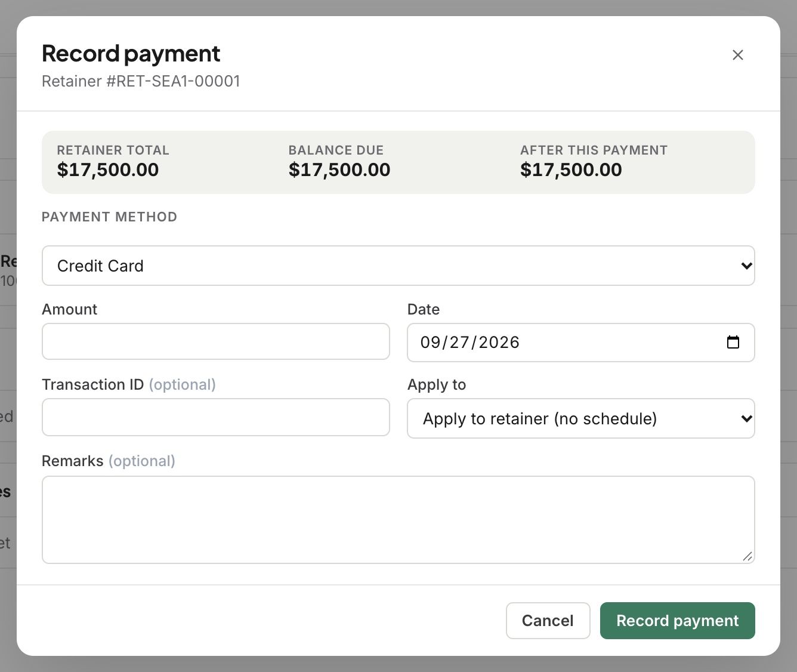
Task: Click into the Remarks text area
Action: click(x=398, y=520)
